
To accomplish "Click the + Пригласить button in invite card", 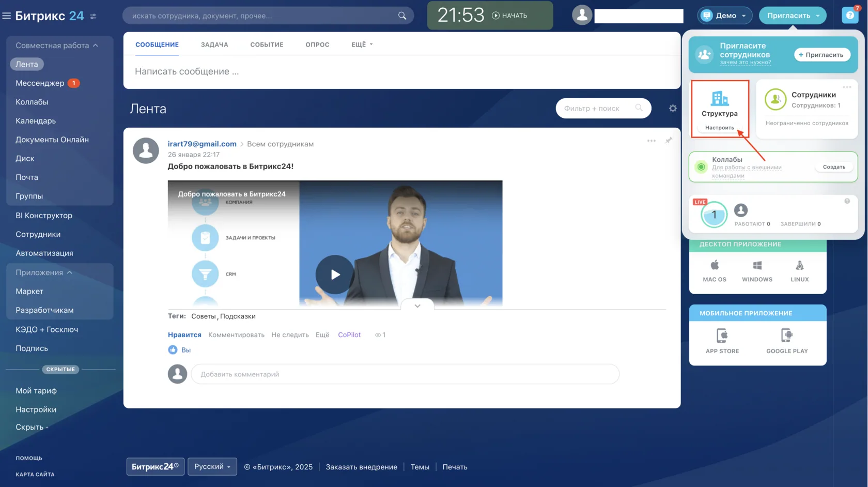I will pos(822,55).
